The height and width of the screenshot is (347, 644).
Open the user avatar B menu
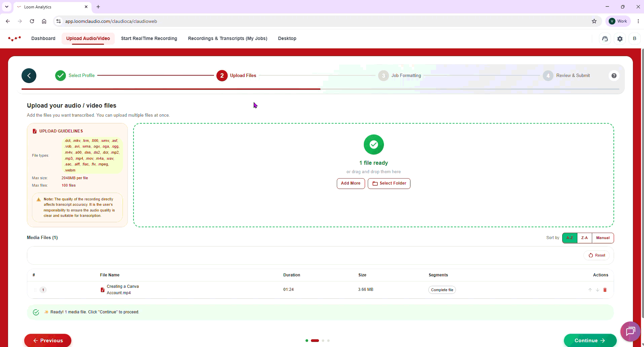(x=635, y=39)
